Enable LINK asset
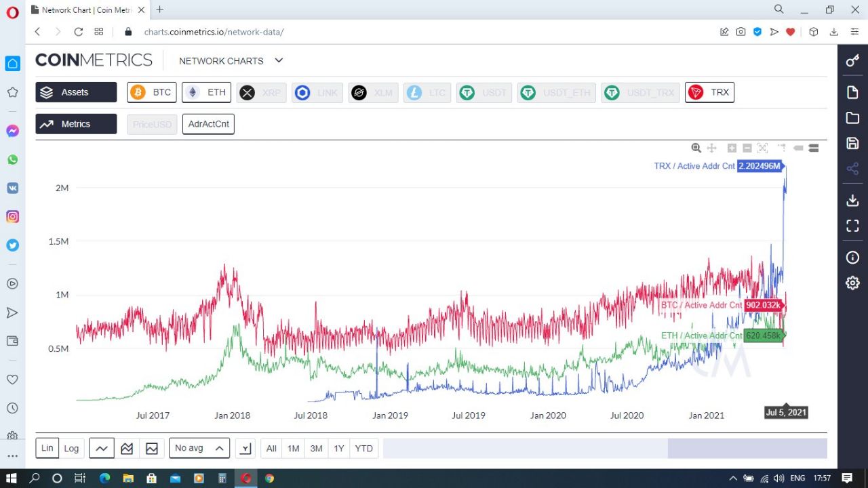Viewport: 868px width, 488px height. (x=317, y=93)
